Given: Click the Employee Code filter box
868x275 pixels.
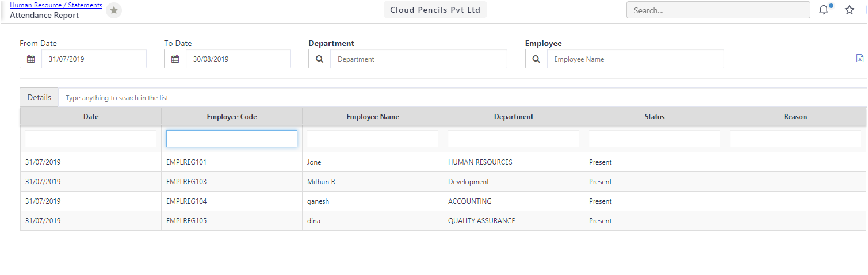Looking at the screenshot, I should click(232, 139).
